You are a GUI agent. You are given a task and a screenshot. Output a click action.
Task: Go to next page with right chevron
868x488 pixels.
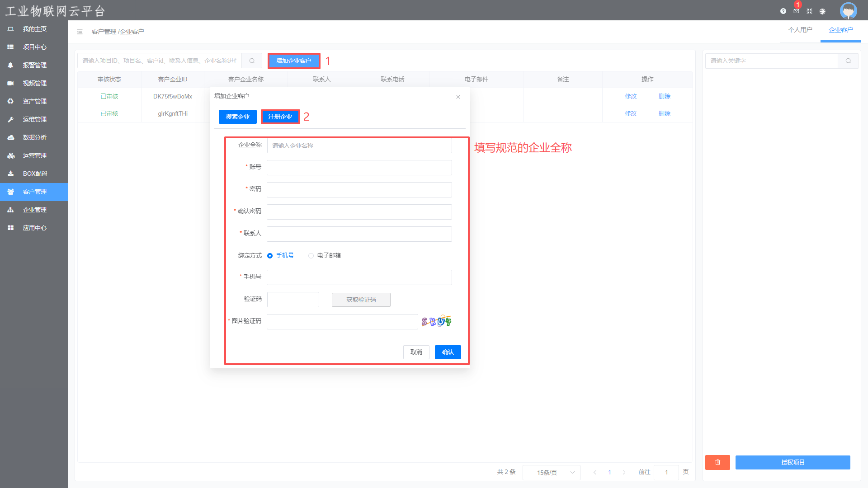[x=624, y=472]
